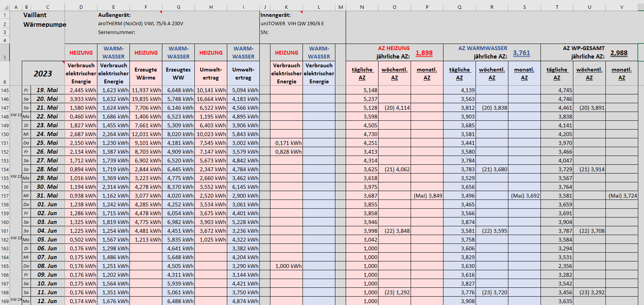Click the yearly AZ Warmwasser value 3,761

[521, 53]
